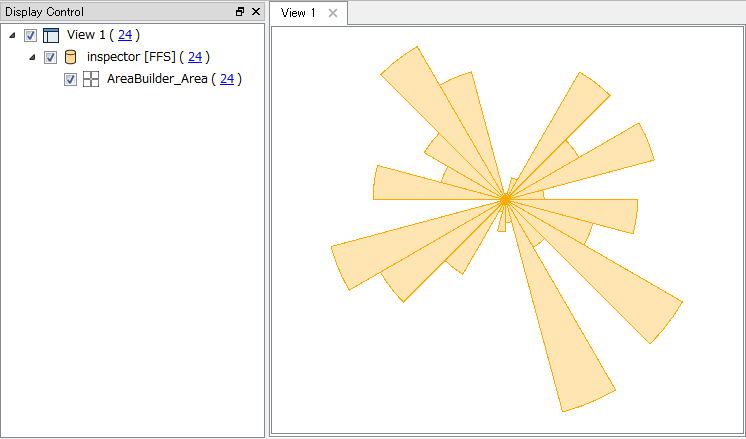Open the 24 count link beside AreaBuilder_Area
Screen dimensions: 746x439
pyautogui.click(x=227, y=79)
